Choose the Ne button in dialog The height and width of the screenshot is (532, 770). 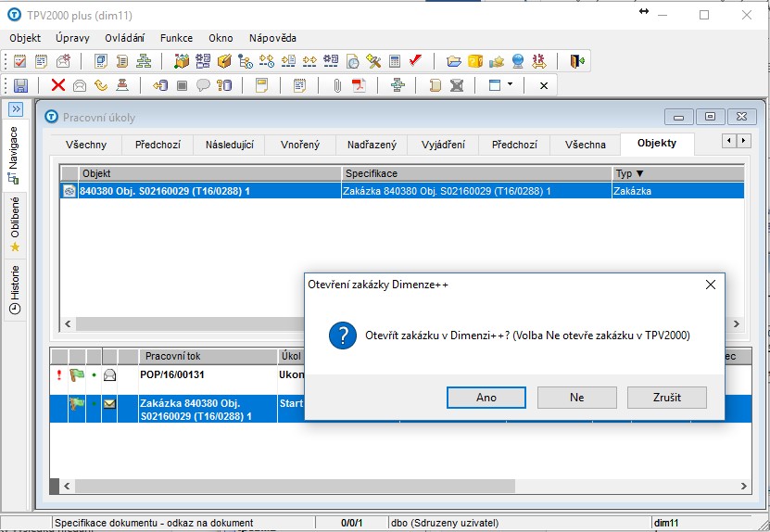(577, 398)
